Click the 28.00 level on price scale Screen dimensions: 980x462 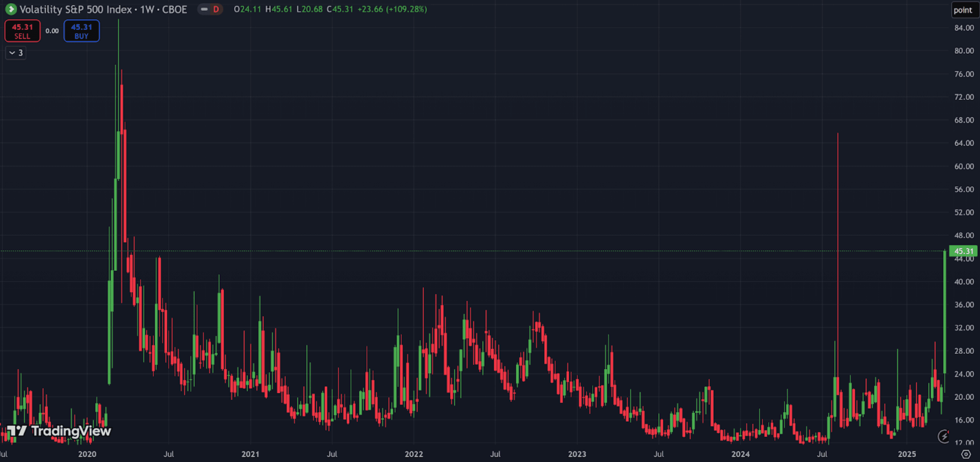coord(964,350)
